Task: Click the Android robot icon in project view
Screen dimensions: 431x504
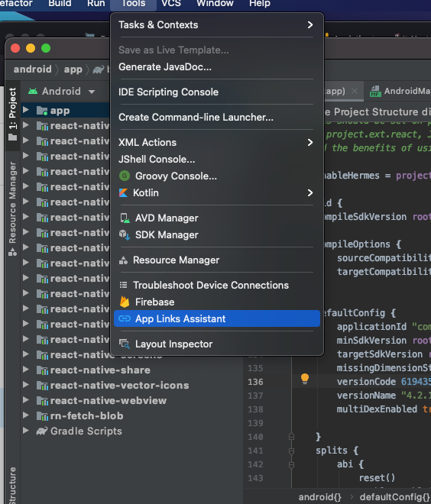Action: tap(33, 91)
